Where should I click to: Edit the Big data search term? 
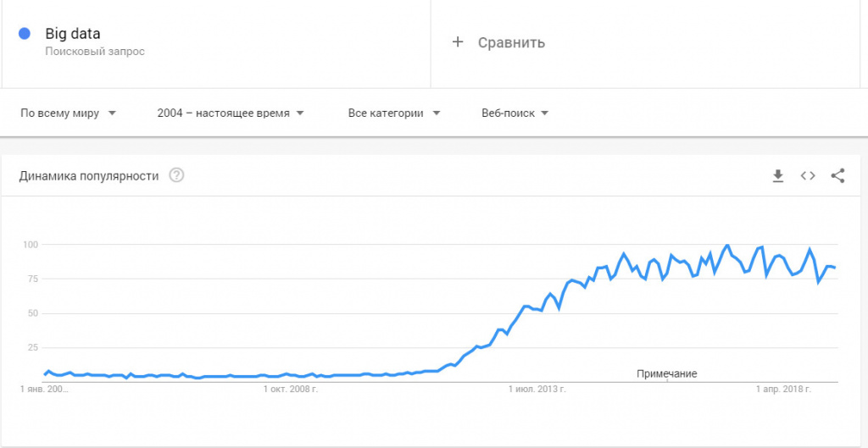pos(73,34)
